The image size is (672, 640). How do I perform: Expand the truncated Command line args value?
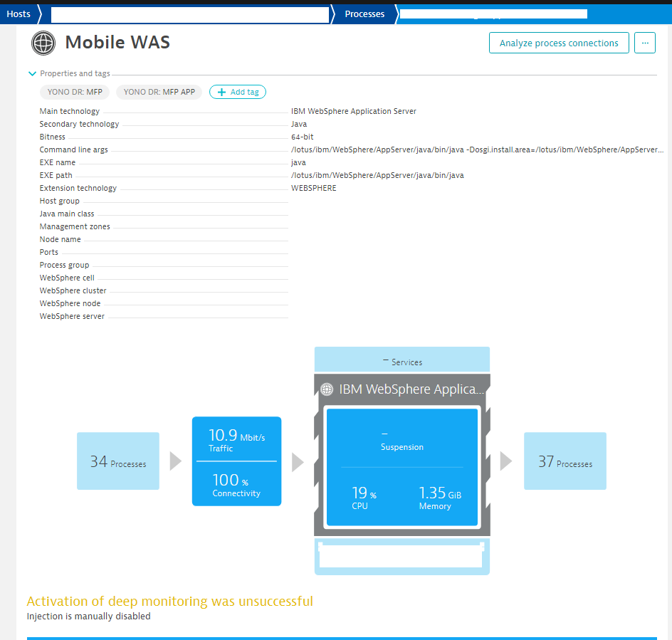point(477,150)
